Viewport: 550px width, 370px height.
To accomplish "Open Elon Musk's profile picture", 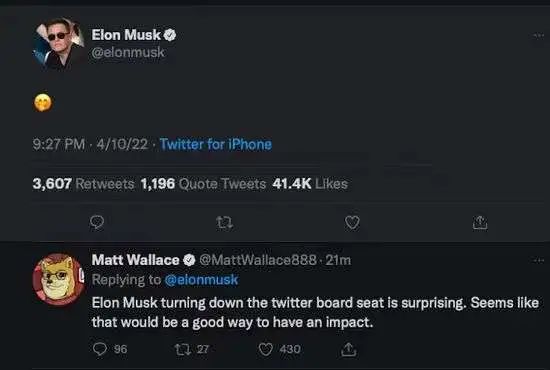I will click(59, 44).
